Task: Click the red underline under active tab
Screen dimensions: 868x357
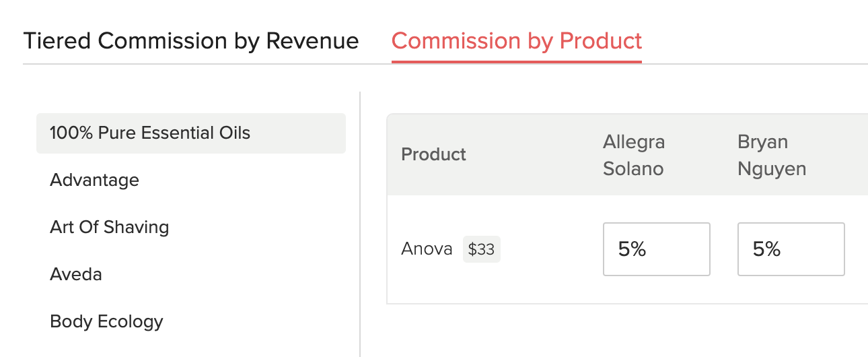Action: (x=517, y=62)
